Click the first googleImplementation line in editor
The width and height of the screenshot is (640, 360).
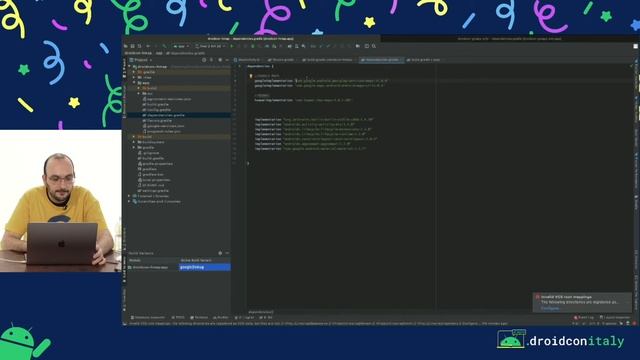pos(320,81)
